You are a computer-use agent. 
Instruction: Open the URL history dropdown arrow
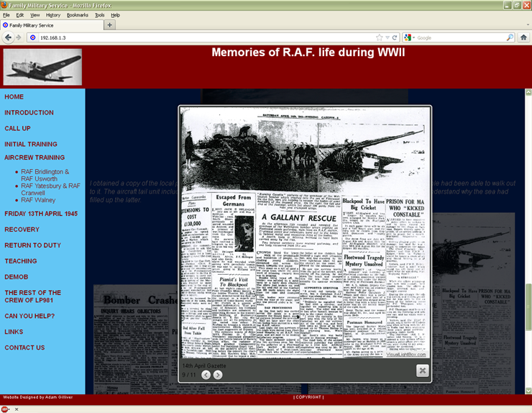click(387, 37)
